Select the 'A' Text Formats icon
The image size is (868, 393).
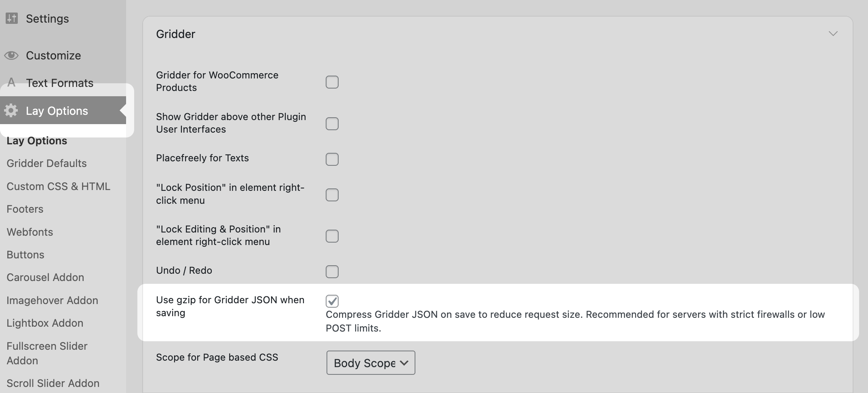click(11, 82)
